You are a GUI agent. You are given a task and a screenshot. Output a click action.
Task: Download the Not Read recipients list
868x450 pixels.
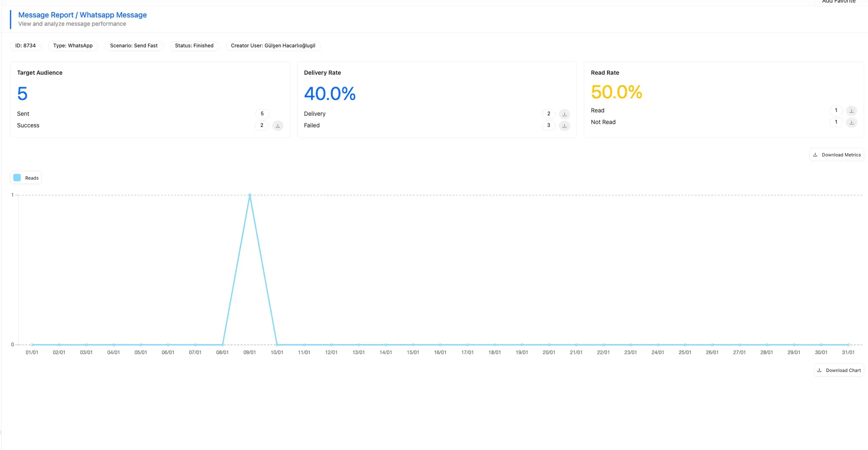click(x=851, y=122)
